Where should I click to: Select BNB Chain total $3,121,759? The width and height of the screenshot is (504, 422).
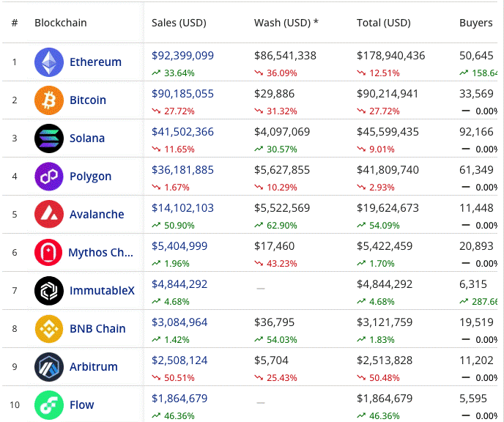tap(385, 322)
